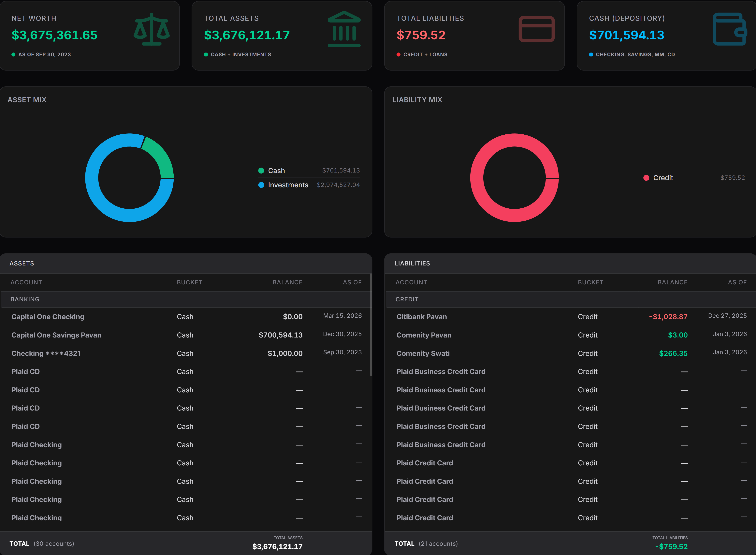Click the green Cash legend dot
This screenshot has width=756, height=555.
(x=261, y=171)
